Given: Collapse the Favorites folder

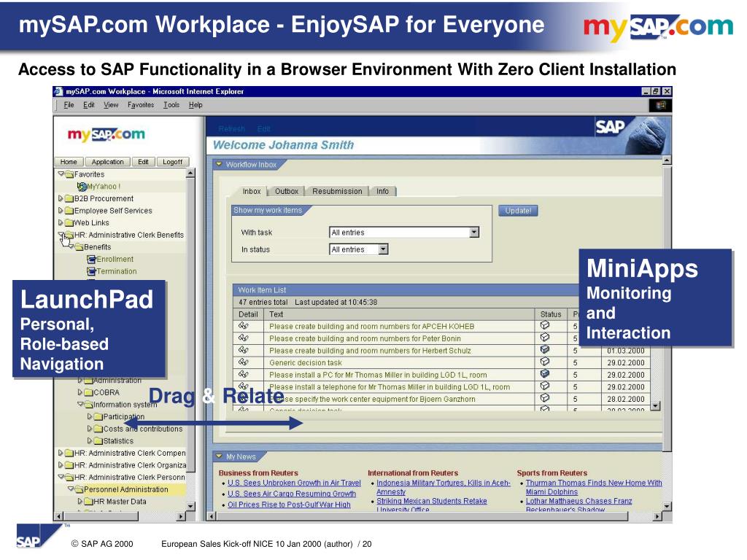Looking at the screenshot, I should click(61, 174).
